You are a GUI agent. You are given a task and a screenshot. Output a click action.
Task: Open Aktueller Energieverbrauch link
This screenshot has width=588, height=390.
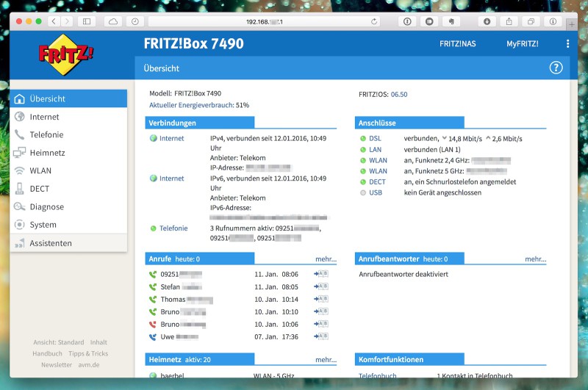[192, 105]
